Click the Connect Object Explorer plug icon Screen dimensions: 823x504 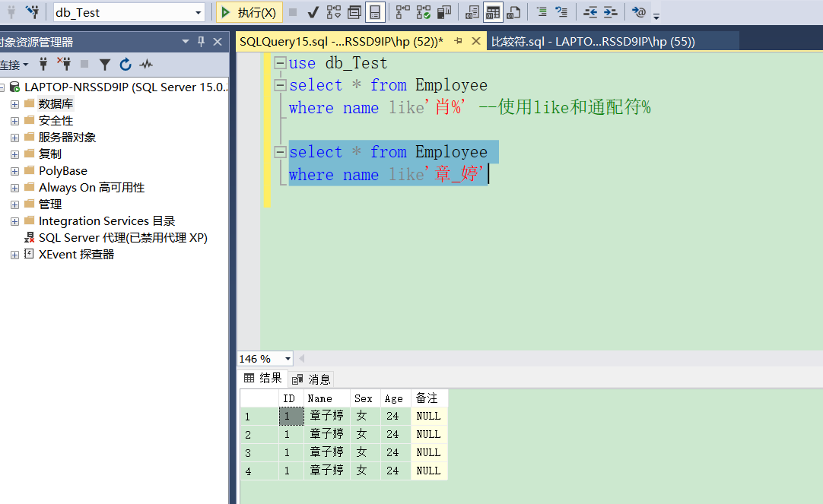(43, 65)
